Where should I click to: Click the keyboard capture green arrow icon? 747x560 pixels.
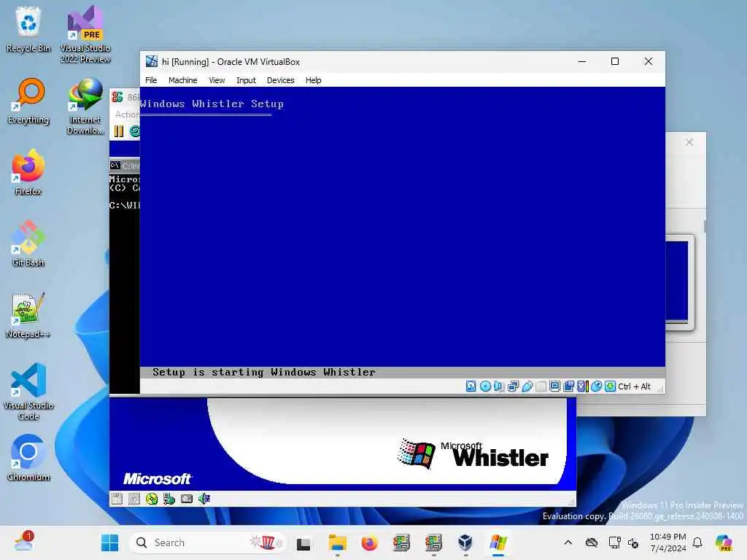tap(610, 386)
